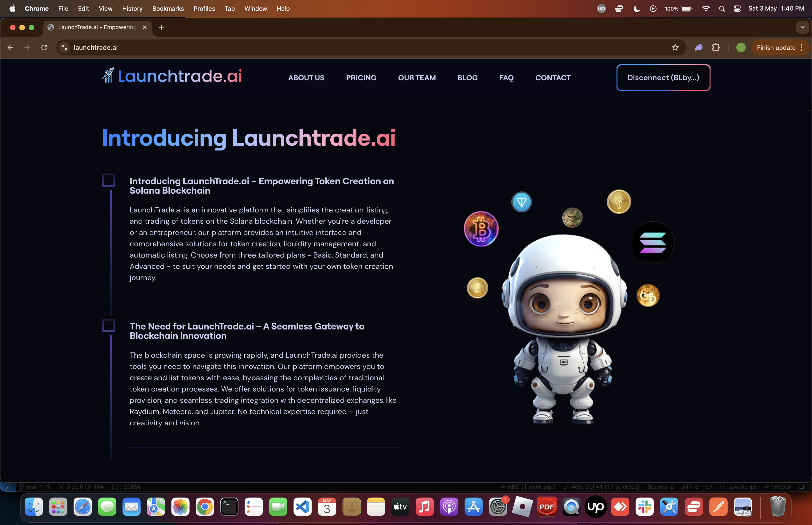Open Chrome three-dot menu next to Finish update
Viewport: 812px width, 525px height.
click(802, 48)
